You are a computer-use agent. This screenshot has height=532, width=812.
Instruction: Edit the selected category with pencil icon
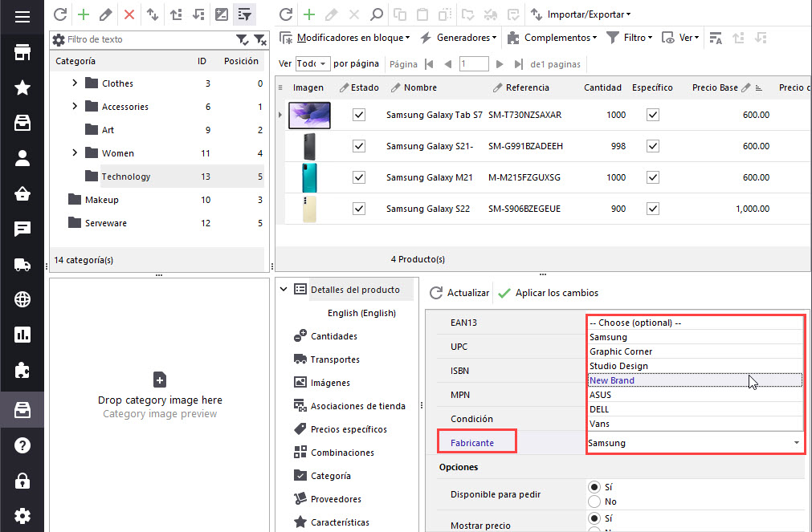pyautogui.click(x=106, y=14)
